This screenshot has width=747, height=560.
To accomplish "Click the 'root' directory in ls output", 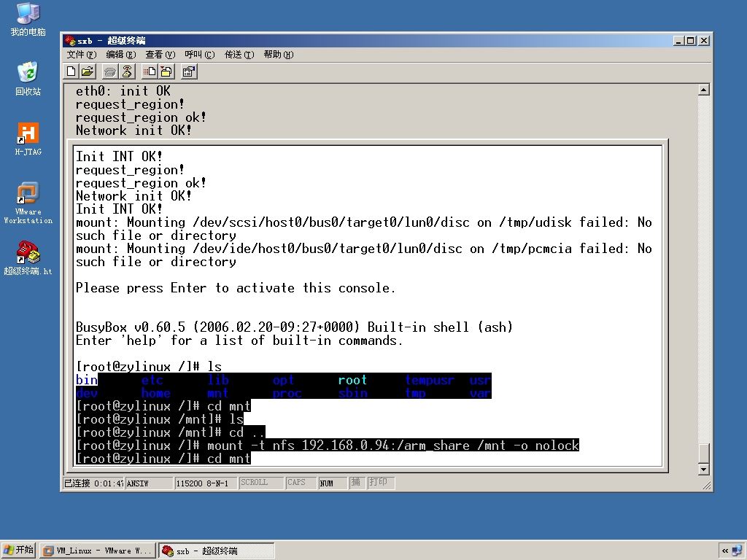I will (352, 380).
